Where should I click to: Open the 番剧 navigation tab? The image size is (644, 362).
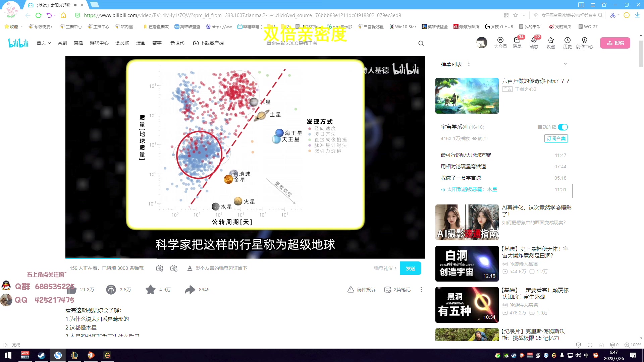coord(62,43)
